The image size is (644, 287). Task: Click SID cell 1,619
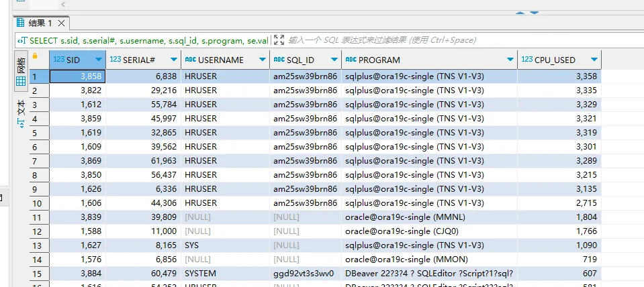(78, 133)
